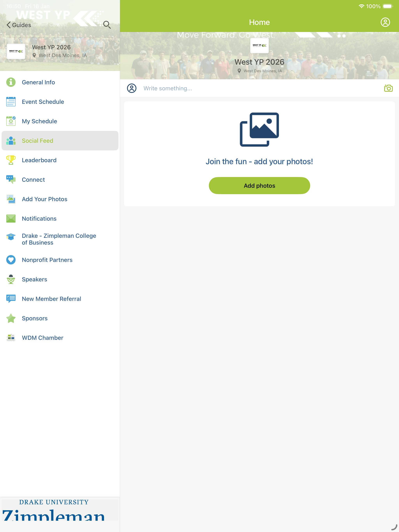Screen dimensions: 399x532
Task: Tap the Sponsors star icon
Action: click(x=11, y=318)
